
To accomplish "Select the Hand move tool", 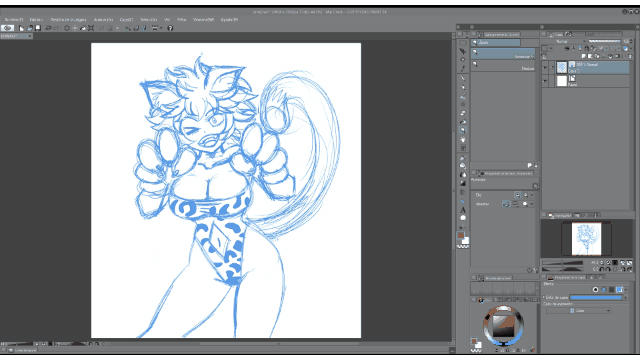I will 463,140.
